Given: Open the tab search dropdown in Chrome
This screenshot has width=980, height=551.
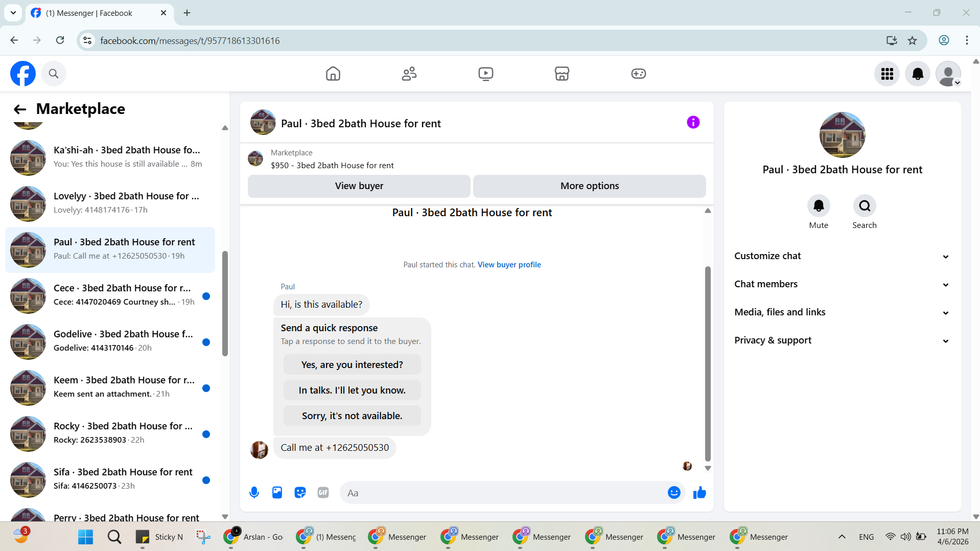Looking at the screenshot, I should pyautogui.click(x=13, y=13).
